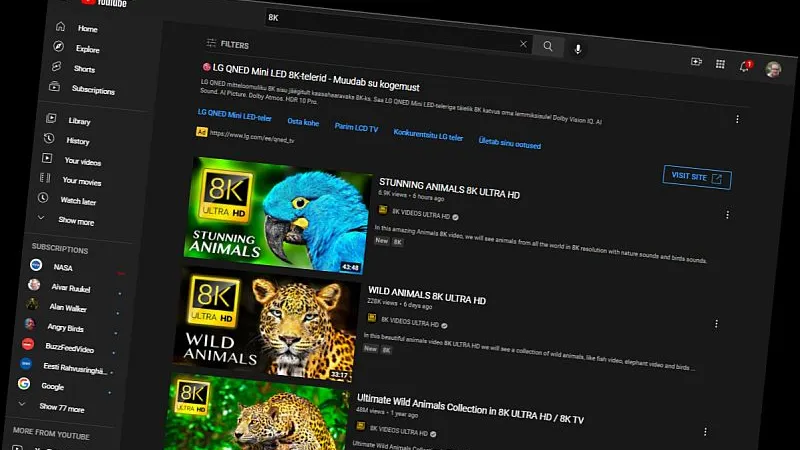Open the BuzzFeedVideo channel avatar
The height and width of the screenshot is (450, 800).
click(x=28, y=344)
